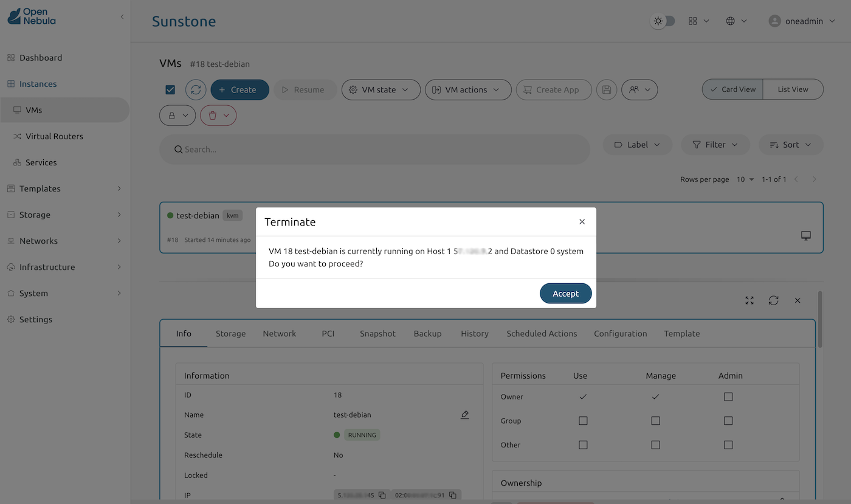Copy the IP address using copy icon

tap(382, 495)
